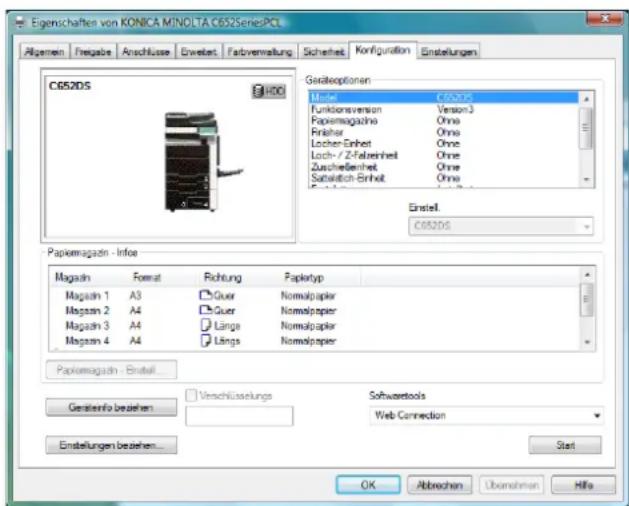Image resolution: width=629 pixels, height=506 pixels.
Task: Click the up arrow of the Geräteoptionen scrollbar
Action: pyautogui.click(x=586, y=99)
